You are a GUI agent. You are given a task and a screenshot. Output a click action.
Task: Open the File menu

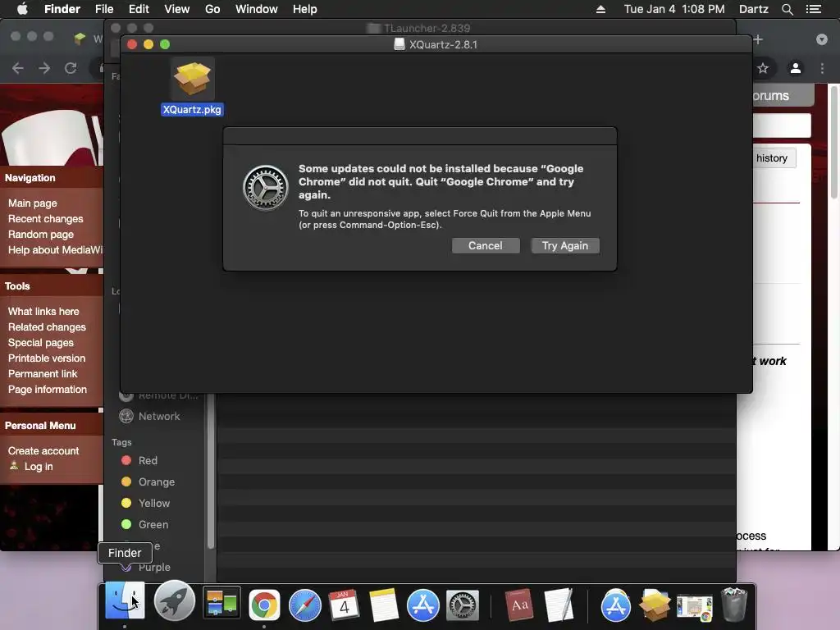[104, 9]
